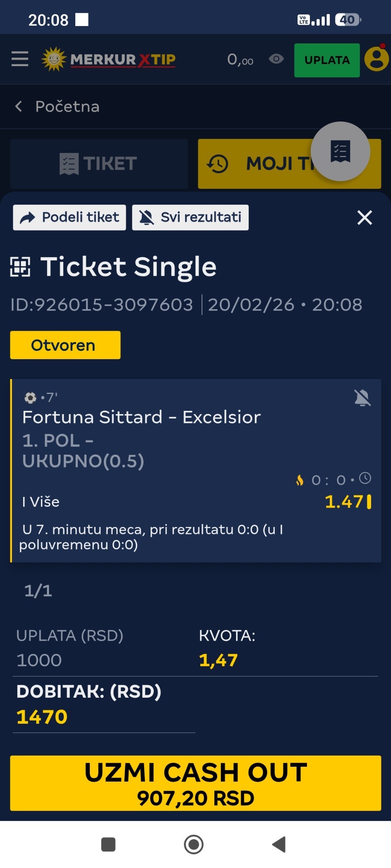Open the user profile icon
The width and height of the screenshot is (391, 868).
(377, 59)
